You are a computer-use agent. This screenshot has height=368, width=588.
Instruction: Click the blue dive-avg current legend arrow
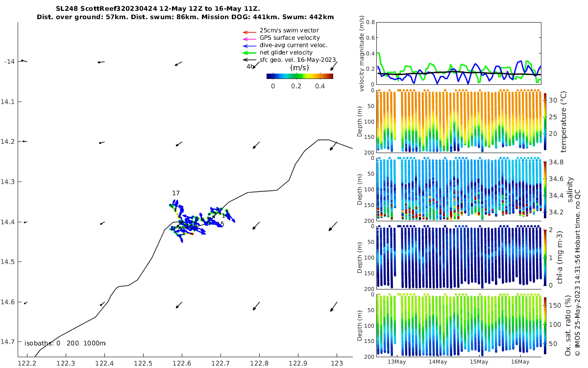point(249,46)
